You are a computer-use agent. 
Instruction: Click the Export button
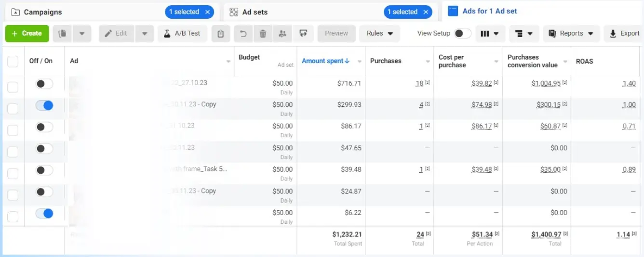coord(624,34)
